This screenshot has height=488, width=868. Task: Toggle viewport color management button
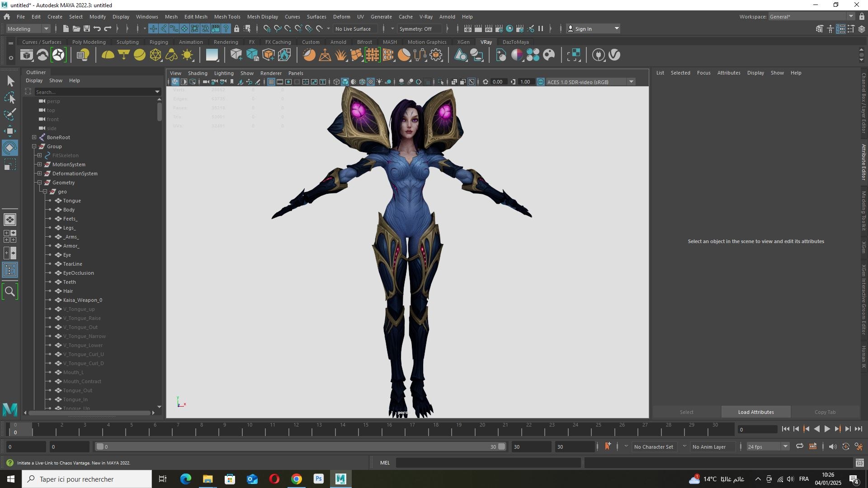(x=541, y=82)
